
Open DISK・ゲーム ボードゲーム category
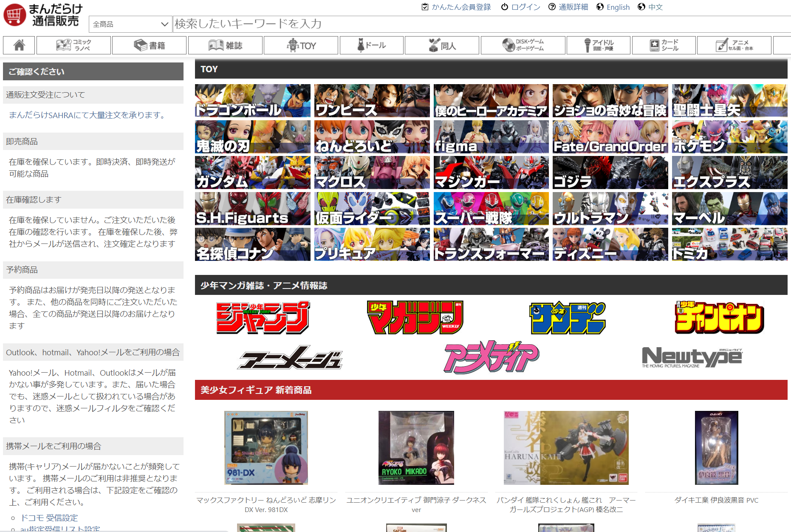pyautogui.click(x=523, y=45)
